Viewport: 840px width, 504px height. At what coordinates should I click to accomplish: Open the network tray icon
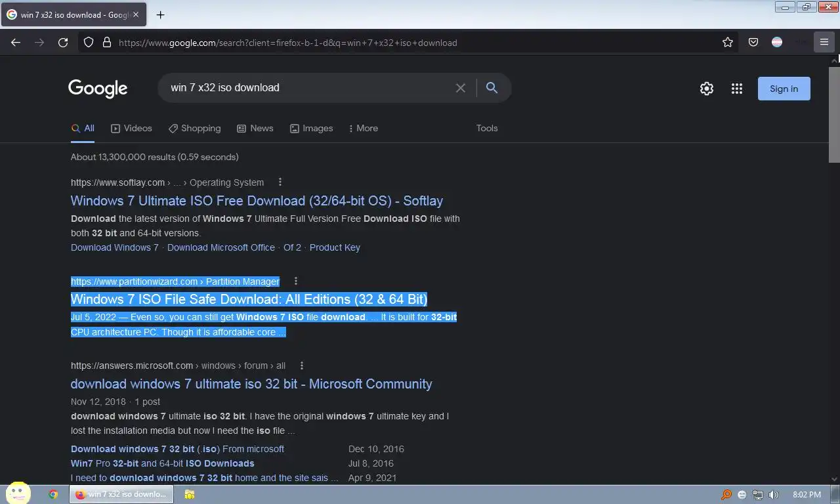point(758,495)
